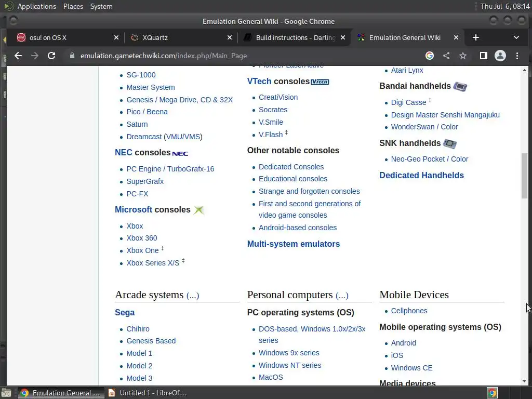Click the scrollbar up arrow
Image resolution: width=532 pixels, height=399 pixels.
(525, 70)
